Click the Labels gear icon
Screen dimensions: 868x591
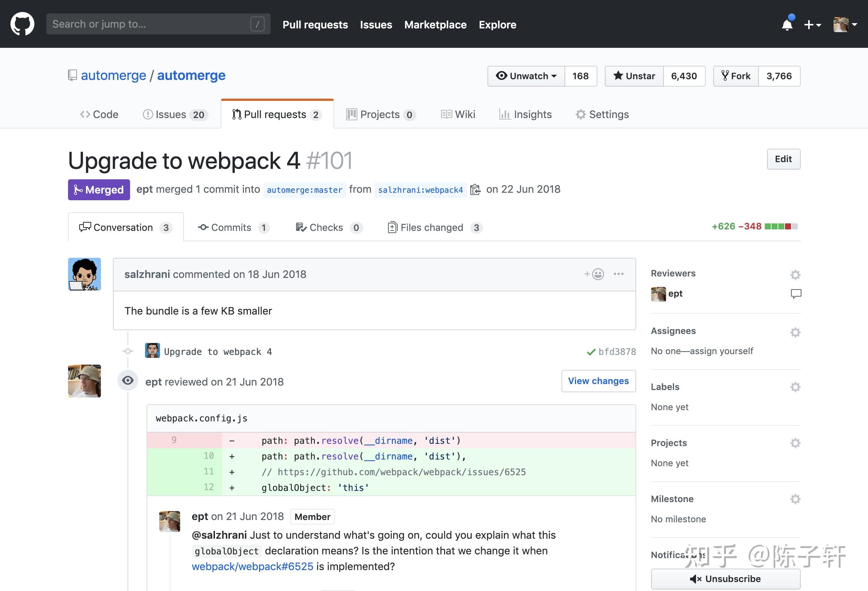[x=795, y=387]
